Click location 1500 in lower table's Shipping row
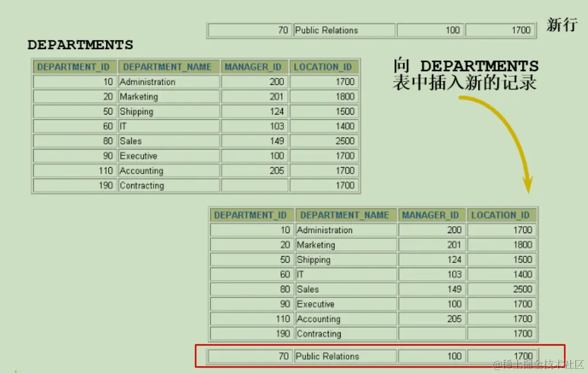The height and width of the screenshot is (374, 588). (523, 260)
